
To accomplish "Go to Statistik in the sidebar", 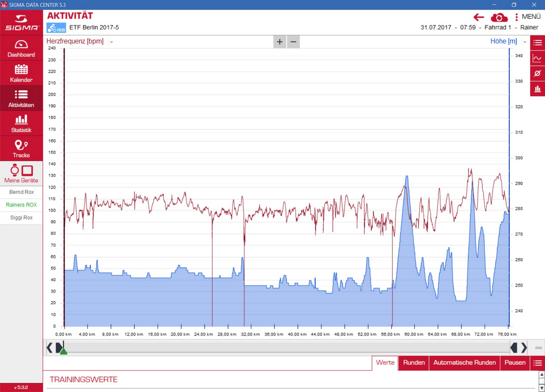I will tap(21, 123).
